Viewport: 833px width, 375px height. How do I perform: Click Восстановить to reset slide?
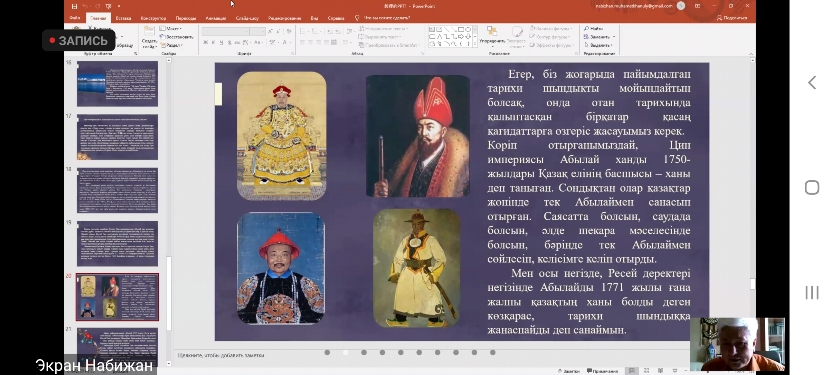point(176,37)
